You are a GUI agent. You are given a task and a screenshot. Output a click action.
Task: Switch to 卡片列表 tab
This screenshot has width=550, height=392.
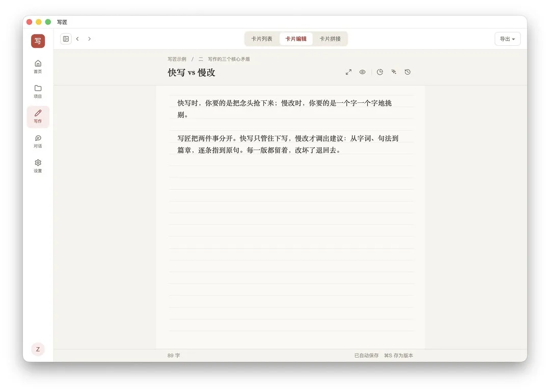[x=262, y=39]
